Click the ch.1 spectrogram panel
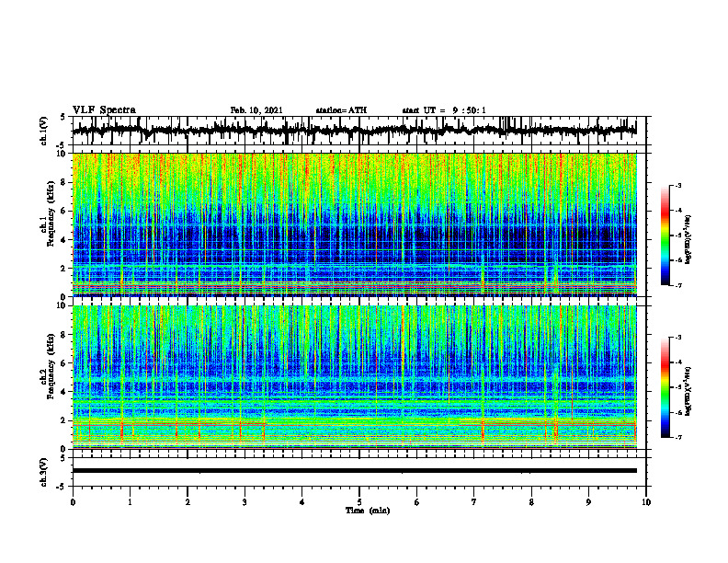Image resolution: width=728 pixels, height=563 pixels. pyautogui.click(x=355, y=224)
